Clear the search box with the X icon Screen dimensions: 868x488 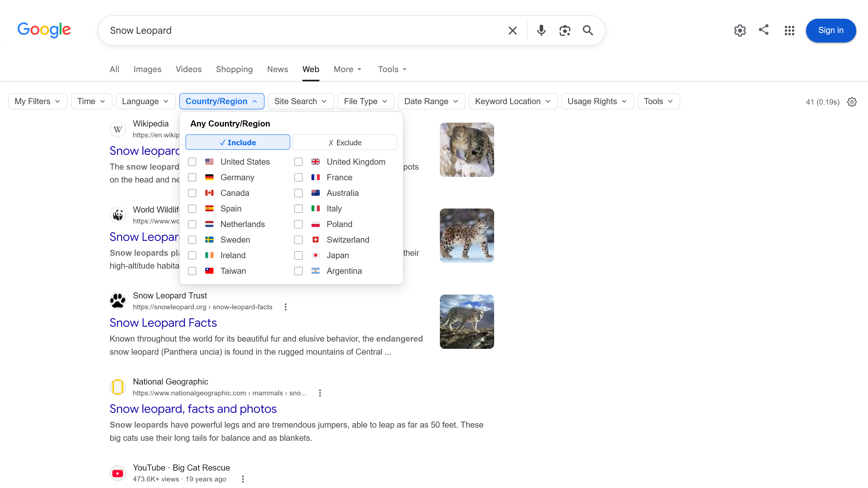click(512, 31)
